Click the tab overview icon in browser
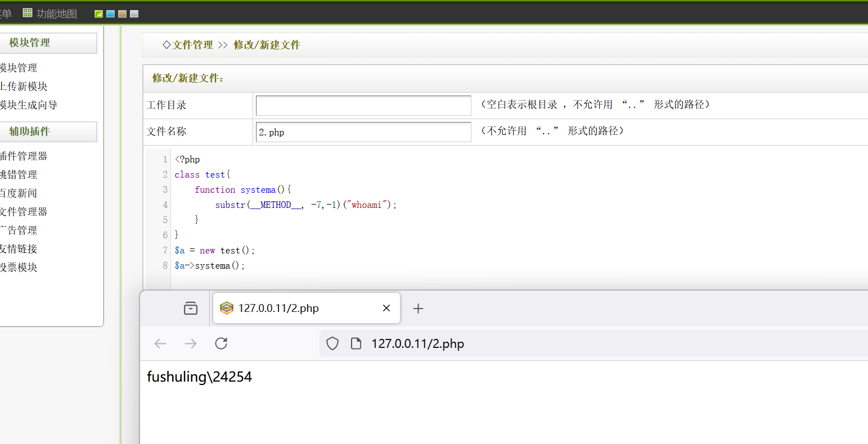 click(191, 308)
